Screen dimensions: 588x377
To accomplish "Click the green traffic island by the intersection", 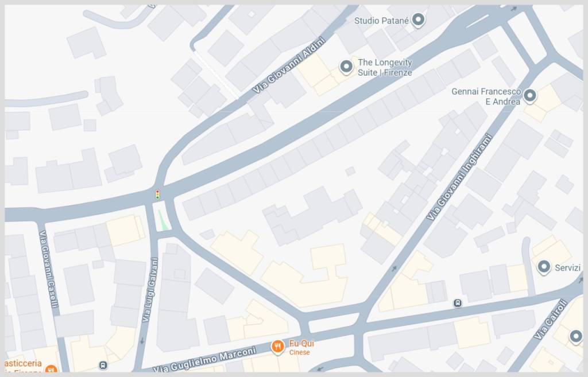I will [x=162, y=221].
